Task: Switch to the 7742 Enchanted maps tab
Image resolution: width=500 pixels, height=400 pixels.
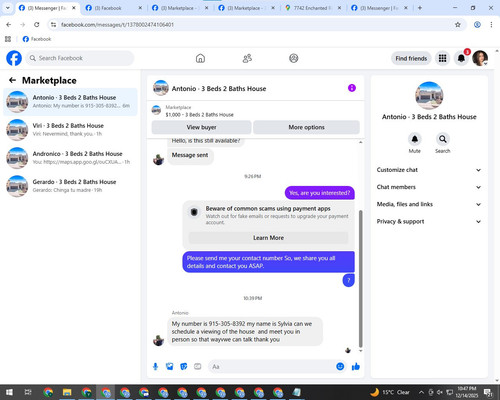Action: point(313,8)
